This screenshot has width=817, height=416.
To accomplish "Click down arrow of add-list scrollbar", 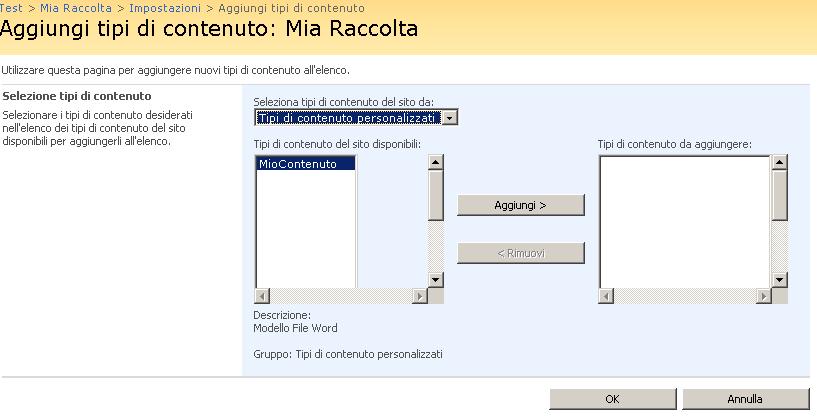I will pos(779,280).
